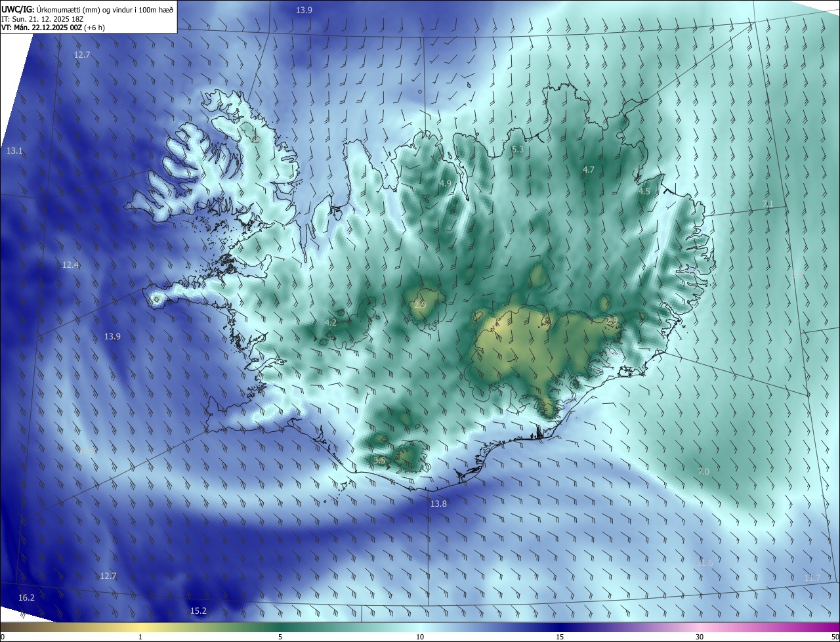Click the 'IT: Sun. 21. 12. 2025 18Z' line

pyautogui.click(x=41, y=19)
